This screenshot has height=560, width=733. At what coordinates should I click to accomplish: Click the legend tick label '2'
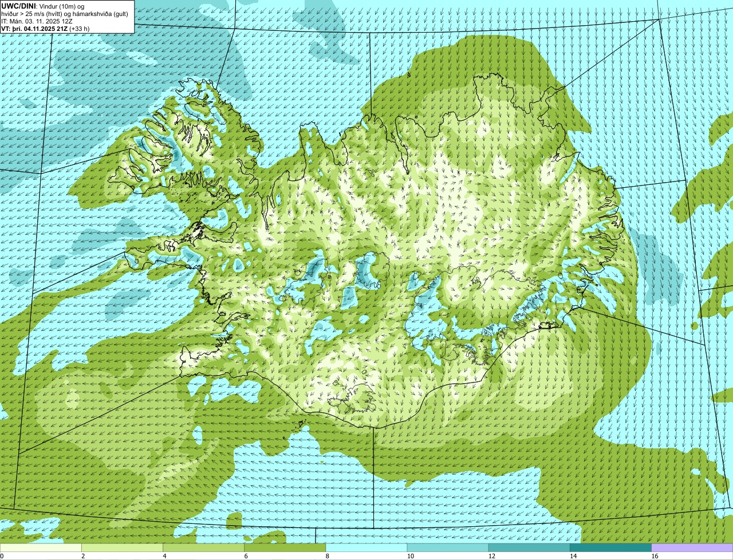pyautogui.click(x=83, y=556)
